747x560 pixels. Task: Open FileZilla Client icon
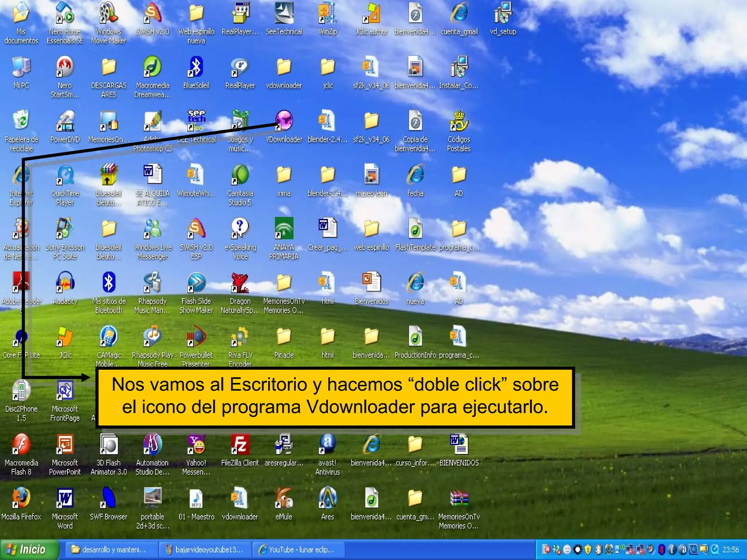[x=240, y=444]
